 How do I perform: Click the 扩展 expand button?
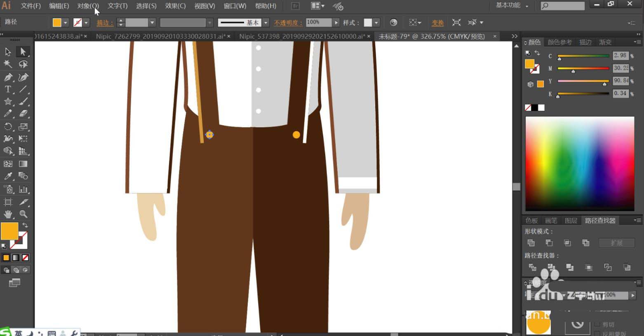[x=616, y=243]
